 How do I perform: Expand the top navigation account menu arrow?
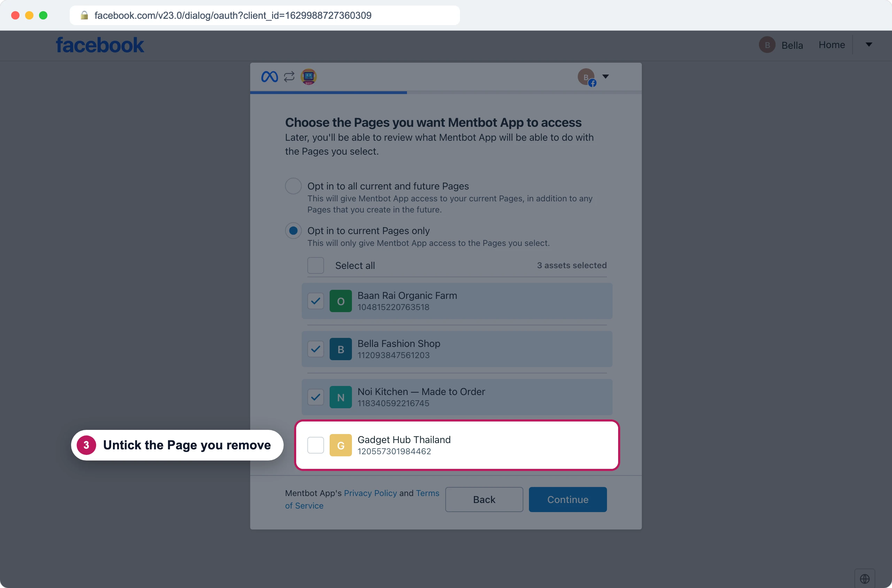pos(869,45)
